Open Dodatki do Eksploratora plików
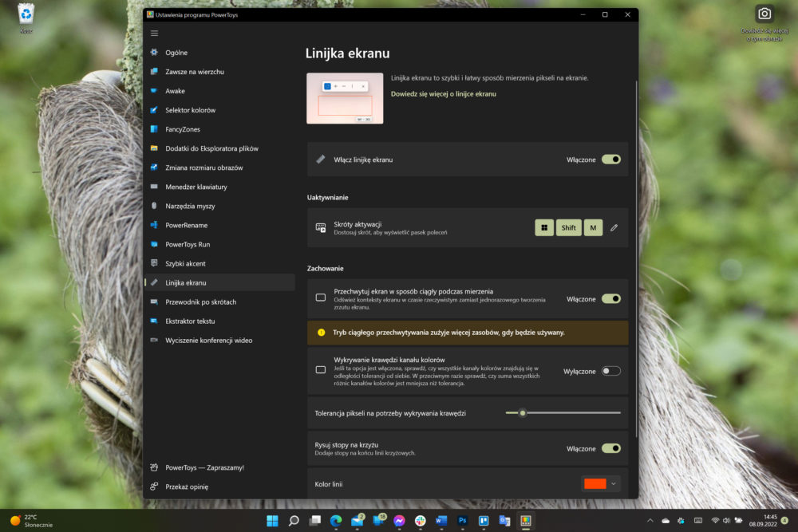Screen dimensions: 798x532 220,148
